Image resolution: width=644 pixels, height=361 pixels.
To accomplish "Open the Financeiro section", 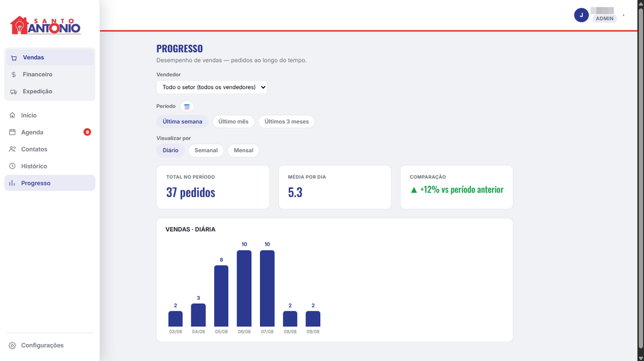I will [x=50, y=74].
